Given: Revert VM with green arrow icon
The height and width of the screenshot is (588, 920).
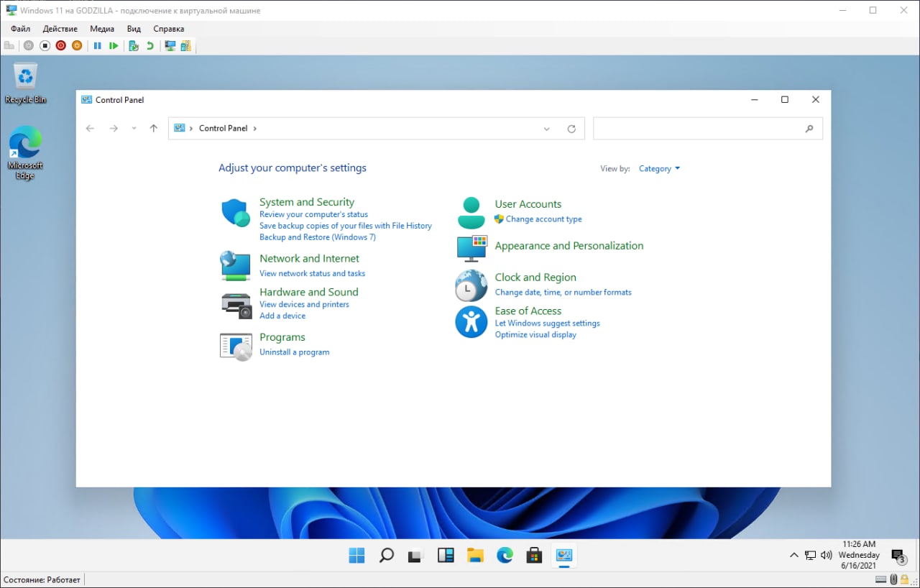Looking at the screenshot, I should point(149,45).
